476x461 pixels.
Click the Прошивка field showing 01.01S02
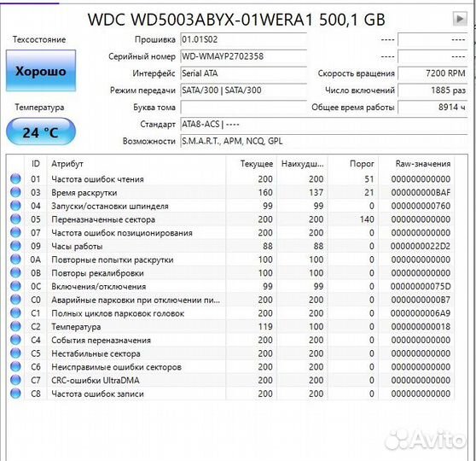(243, 39)
